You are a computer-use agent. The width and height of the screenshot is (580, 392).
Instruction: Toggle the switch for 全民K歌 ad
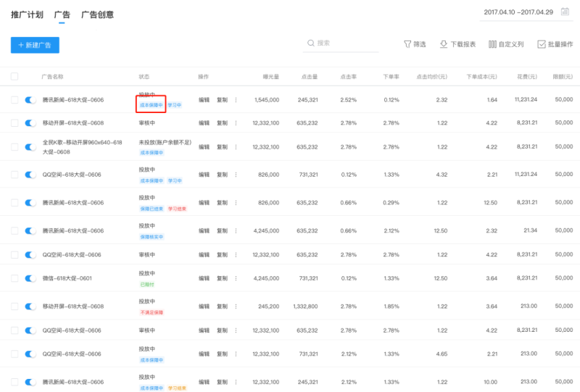coord(30,147)
